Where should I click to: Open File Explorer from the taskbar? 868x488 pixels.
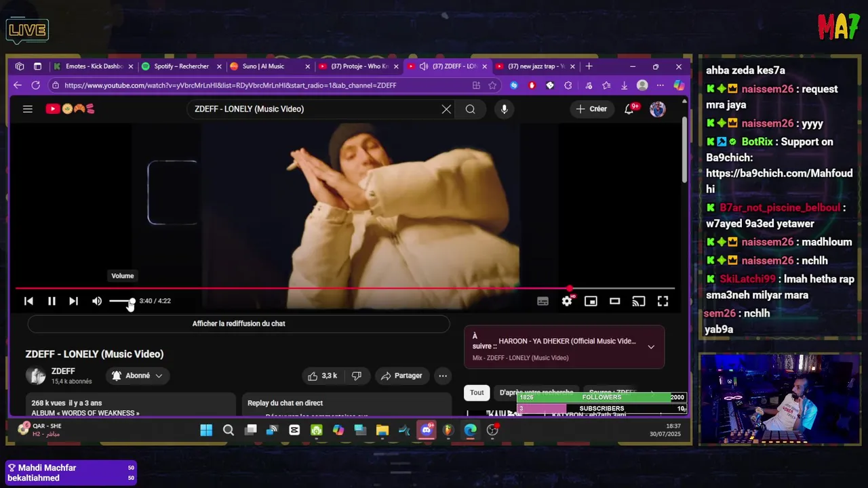[x=382, y=430]
